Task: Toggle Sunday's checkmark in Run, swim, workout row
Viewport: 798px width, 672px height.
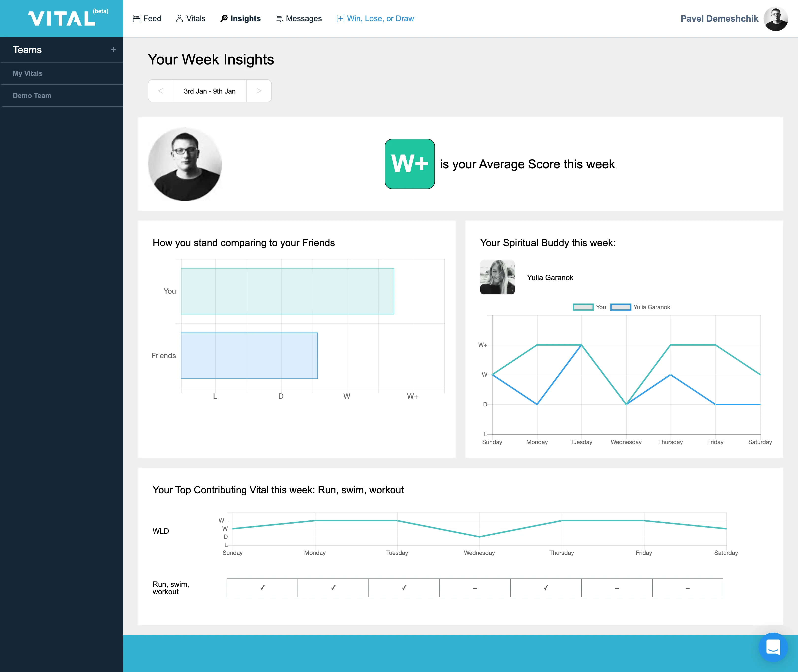Action: (x=262, y=588)
